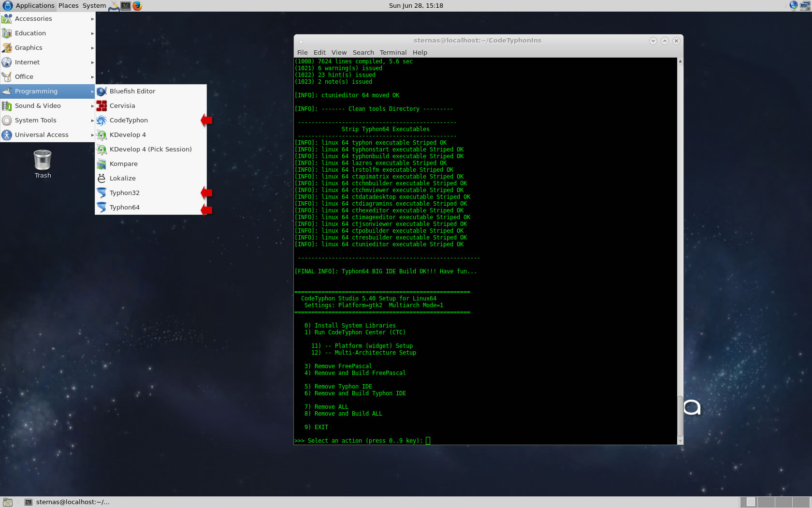Image resolution: width=812 pixels, height=508 pixels.
Task: Click the terminal scrollbar up arrow
Action: (x=680, y=61)
